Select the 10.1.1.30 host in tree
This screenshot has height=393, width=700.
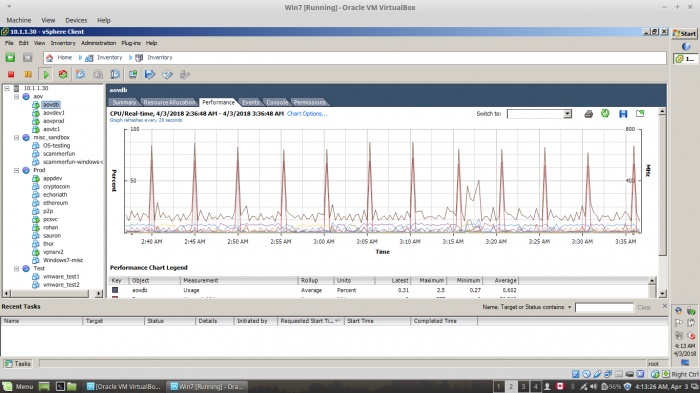pyautogui.click(x=36, y=88)
